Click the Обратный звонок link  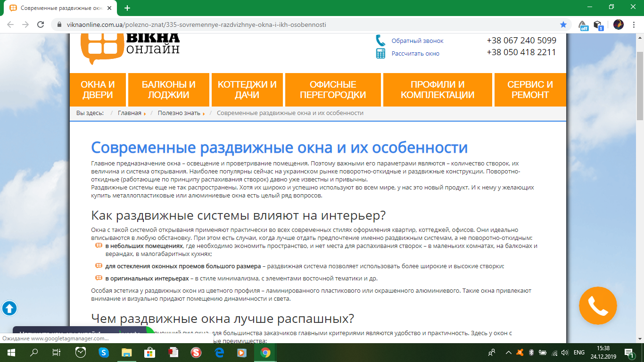pos(417,41)
